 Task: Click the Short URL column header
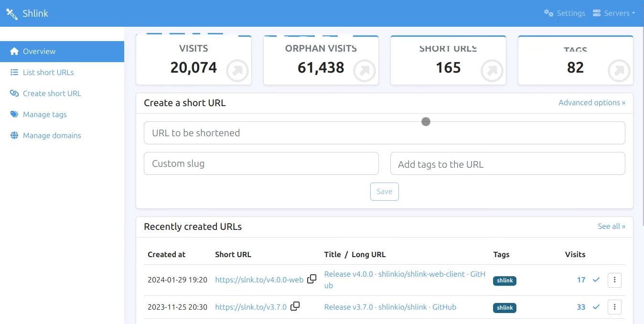coord(233,255)
